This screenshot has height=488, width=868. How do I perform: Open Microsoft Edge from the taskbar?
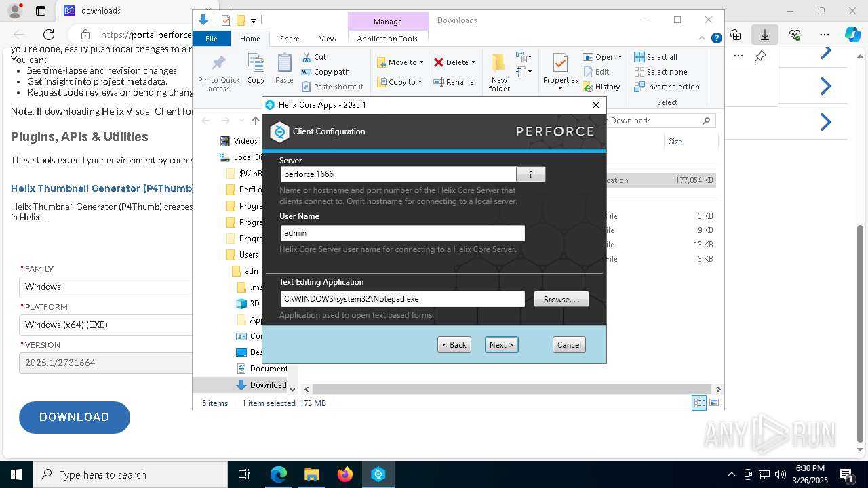pos(279,474)
